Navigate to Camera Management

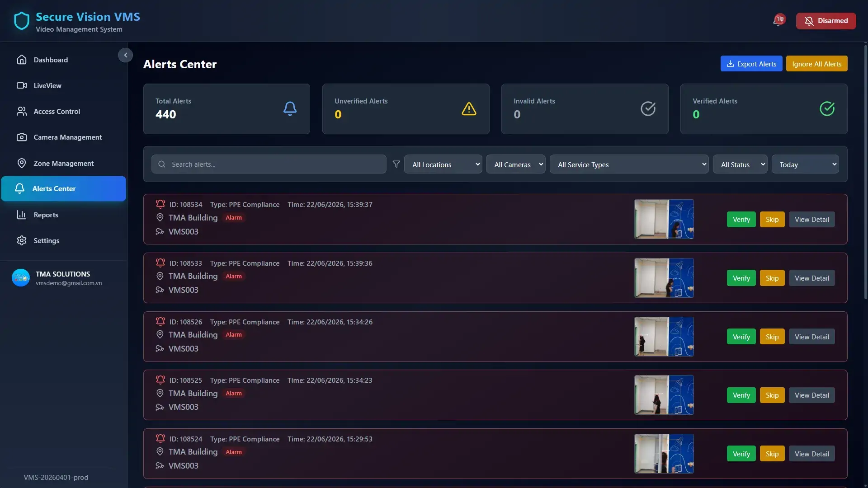(x=63, y=137)
